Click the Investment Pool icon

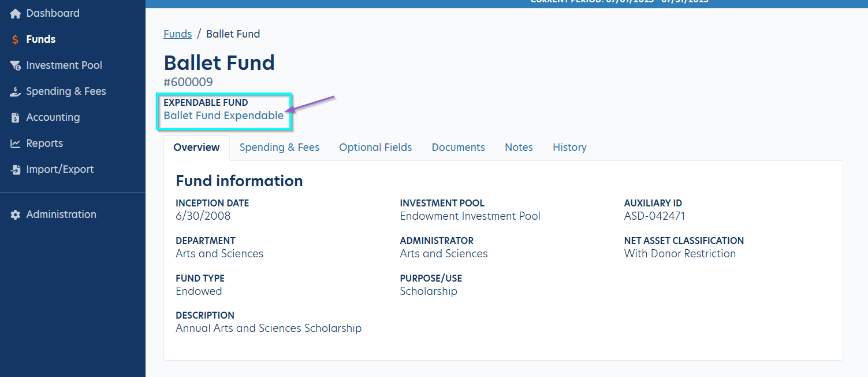[x=16, y=65]
